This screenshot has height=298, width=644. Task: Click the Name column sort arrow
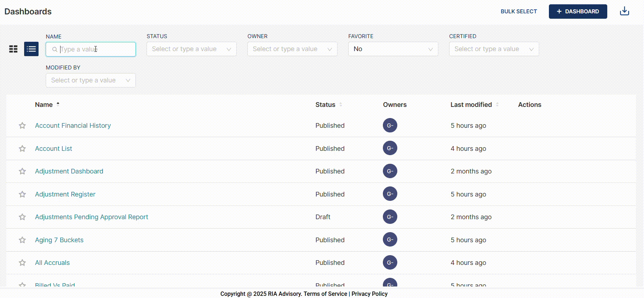(x=58, y=105)
